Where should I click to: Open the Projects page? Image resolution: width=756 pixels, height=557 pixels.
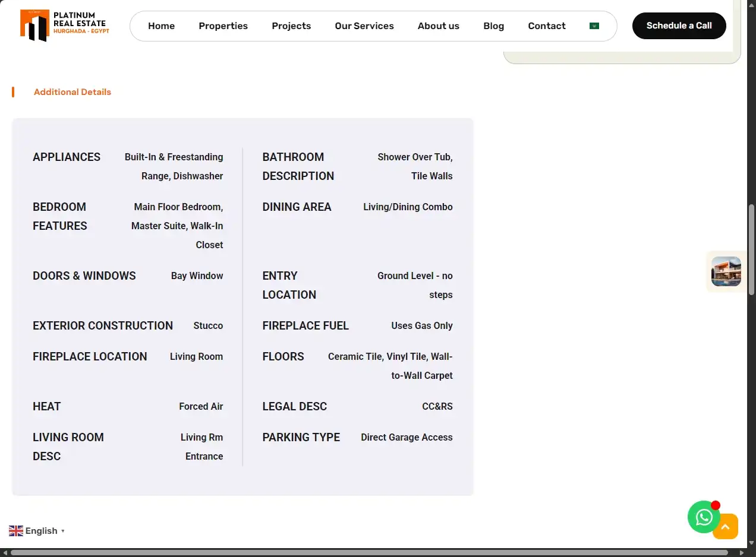tap(291, 26)
